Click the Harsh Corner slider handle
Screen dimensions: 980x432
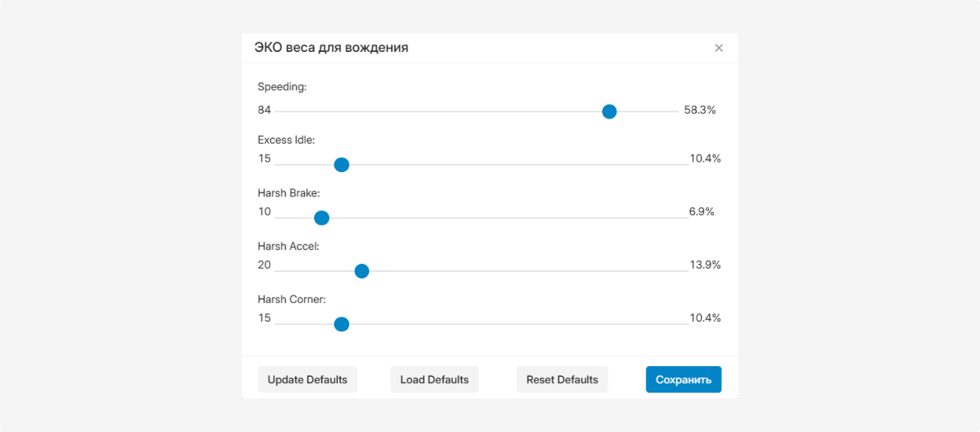342,324
